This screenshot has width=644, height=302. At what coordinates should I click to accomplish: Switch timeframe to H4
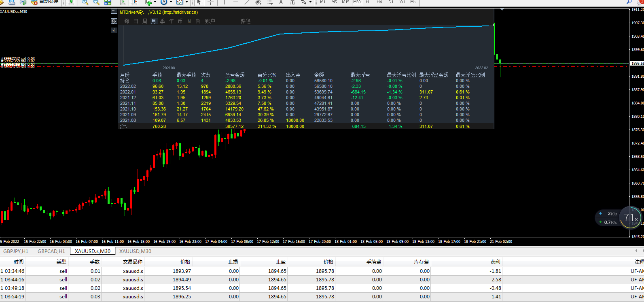point(379,2)
